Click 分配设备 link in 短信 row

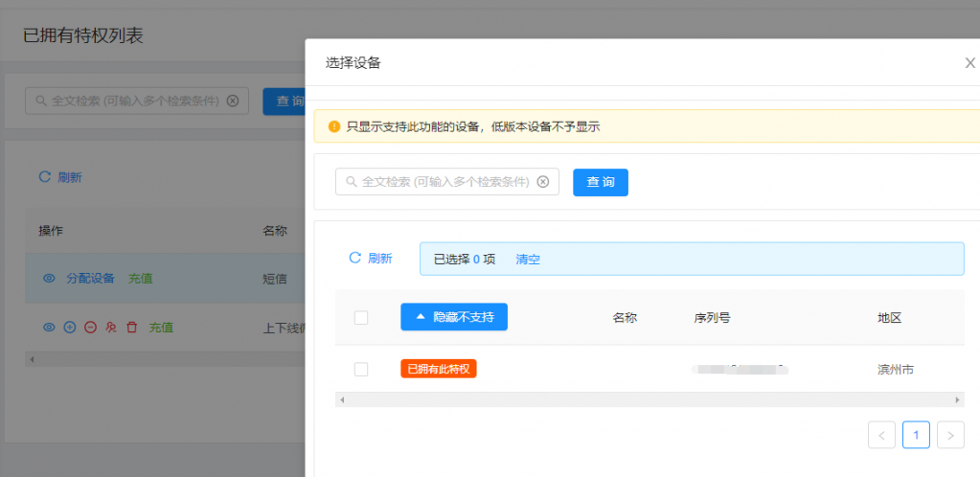(90, 279)
